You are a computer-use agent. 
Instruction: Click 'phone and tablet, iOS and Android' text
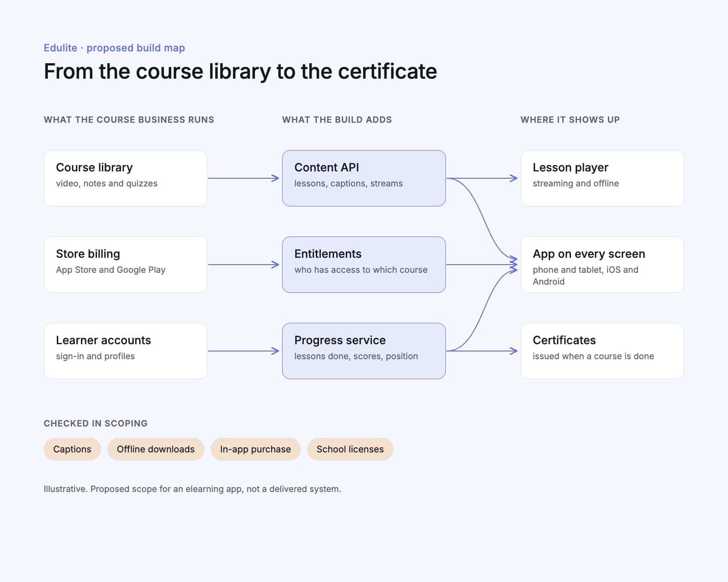click(x=586, y=276)
